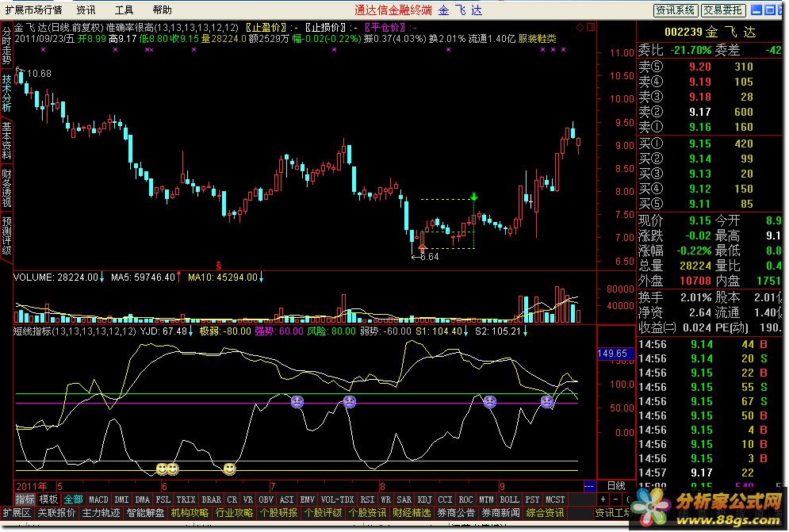Click the blue maximize window button

click(769, 10)
